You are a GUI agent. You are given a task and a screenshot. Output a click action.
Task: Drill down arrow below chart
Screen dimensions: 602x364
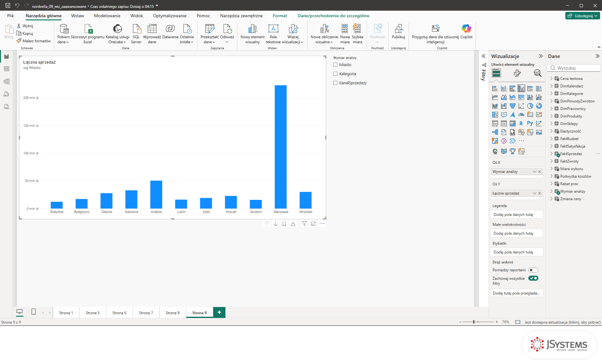[x=275, y=223]
